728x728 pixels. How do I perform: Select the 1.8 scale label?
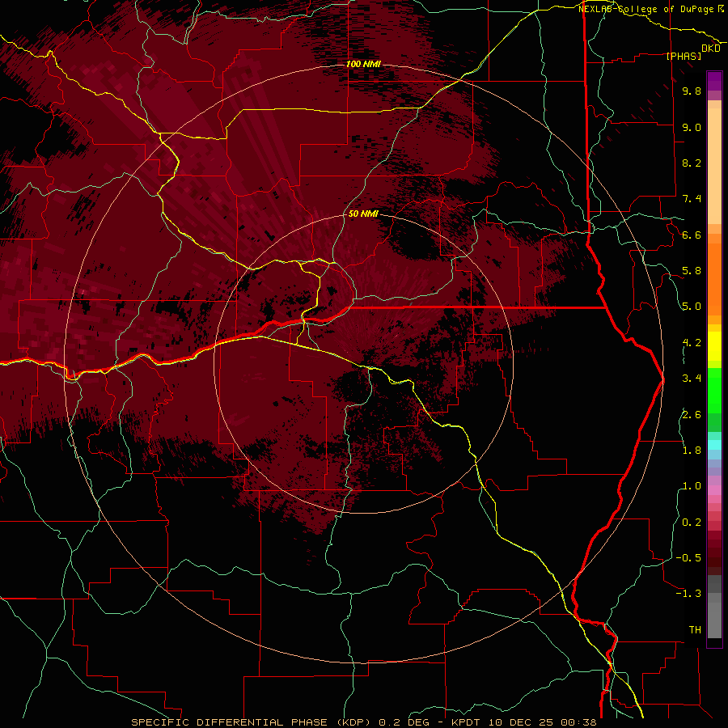pos(692,451)
